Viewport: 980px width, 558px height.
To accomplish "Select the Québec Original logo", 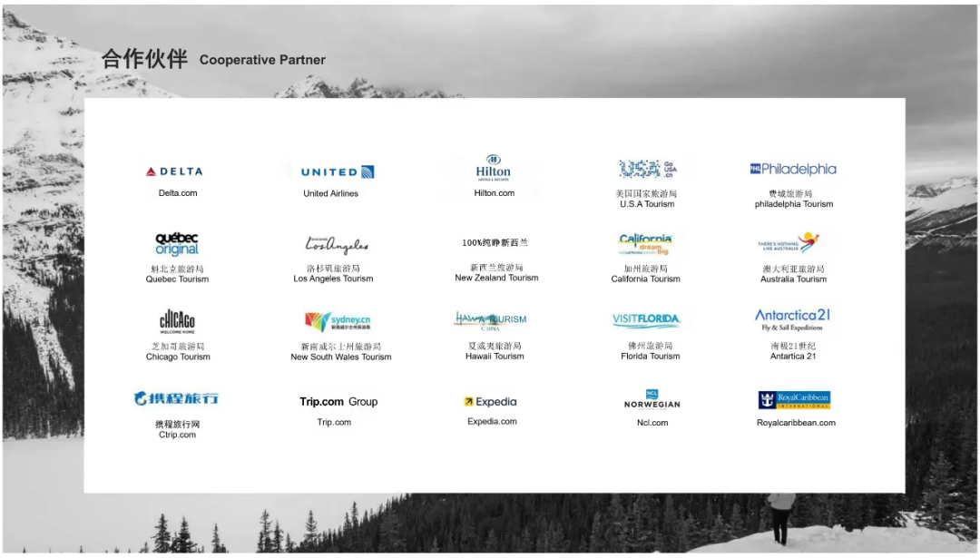I will coord(177,244).
